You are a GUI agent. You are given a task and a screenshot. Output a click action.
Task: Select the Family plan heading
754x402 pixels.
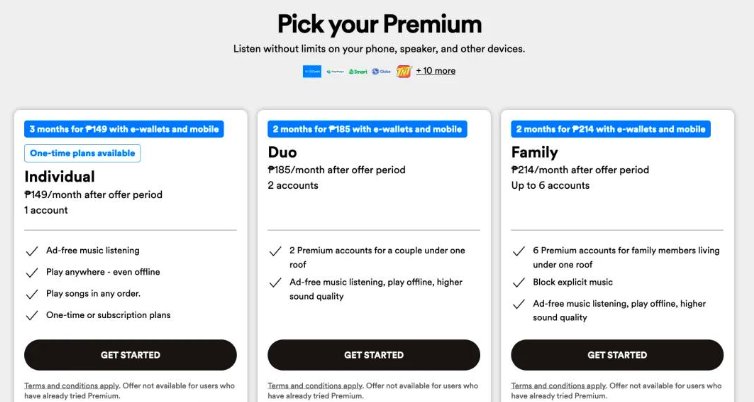[534, 152]
